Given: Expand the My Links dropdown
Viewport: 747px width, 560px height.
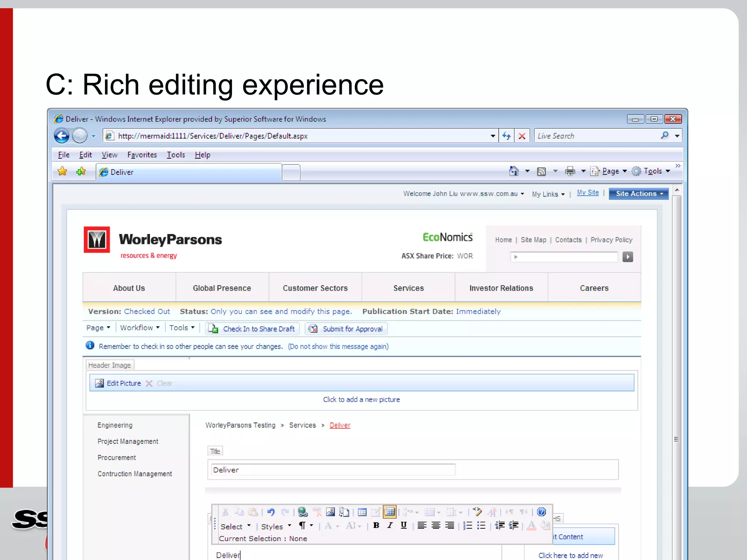Looking at the screenshot, I should click(x=548, y=194).
